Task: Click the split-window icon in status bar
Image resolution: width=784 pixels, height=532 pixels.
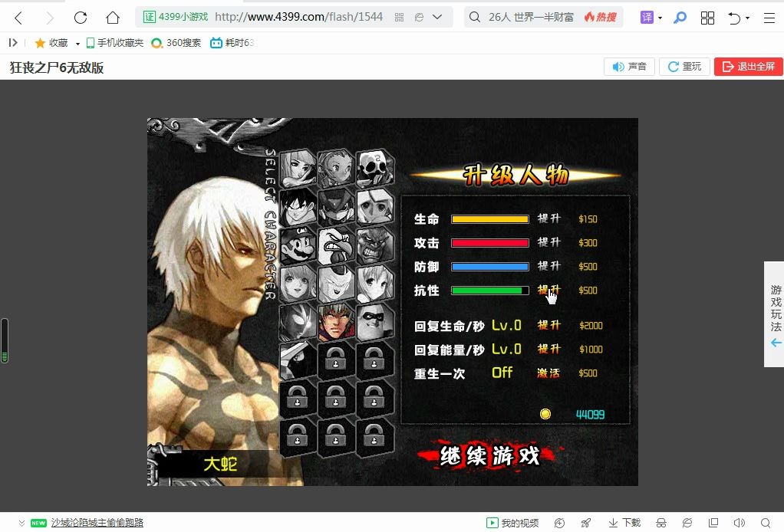Action: [x=713, y=523]
